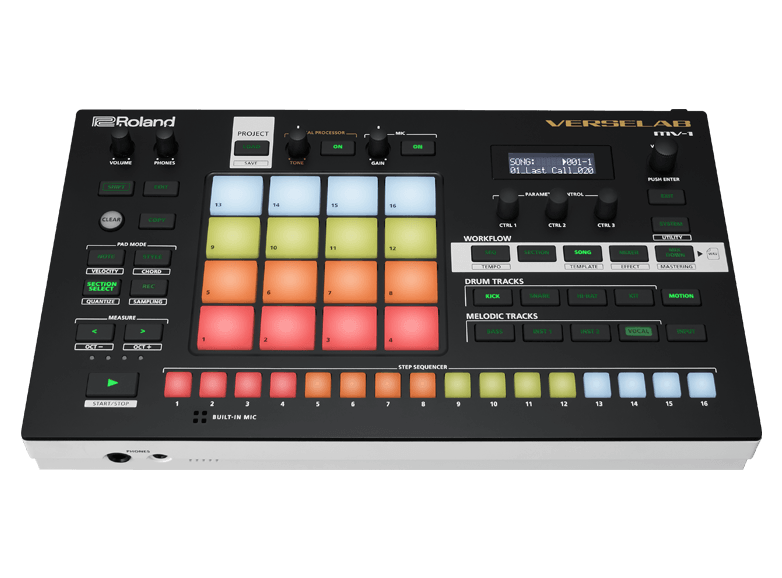Click the SHIFT button

pyautogui.click(x=116, y=188)
